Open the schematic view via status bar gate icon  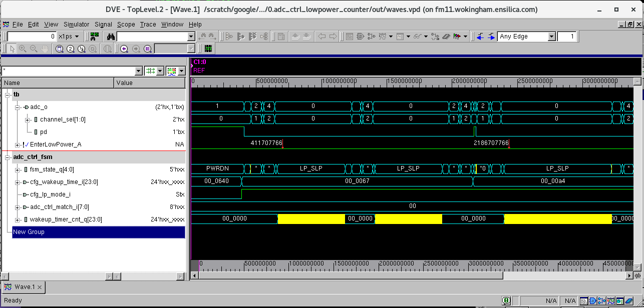[592, 301]
